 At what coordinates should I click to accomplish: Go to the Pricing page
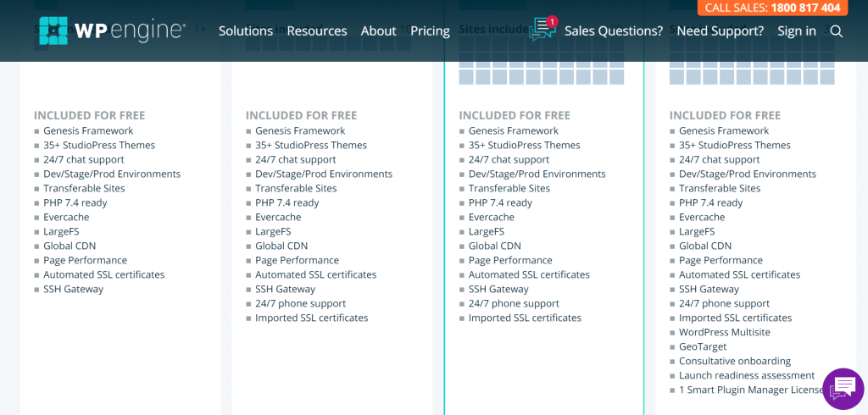[x=430, y=31]
